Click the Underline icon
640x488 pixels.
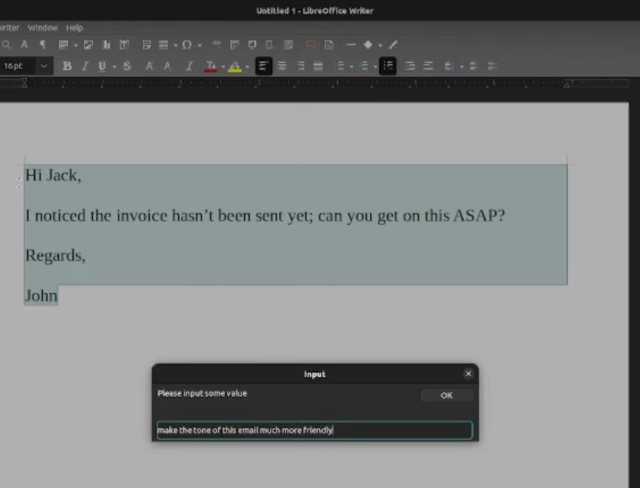(102, 66)
